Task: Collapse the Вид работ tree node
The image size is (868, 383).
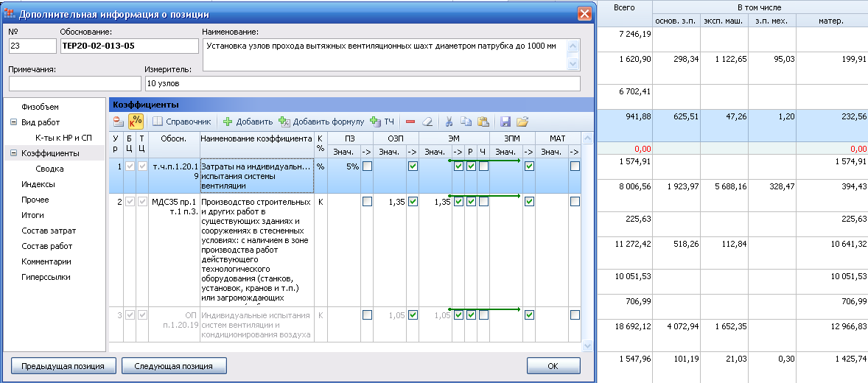Action: point(14,122)
